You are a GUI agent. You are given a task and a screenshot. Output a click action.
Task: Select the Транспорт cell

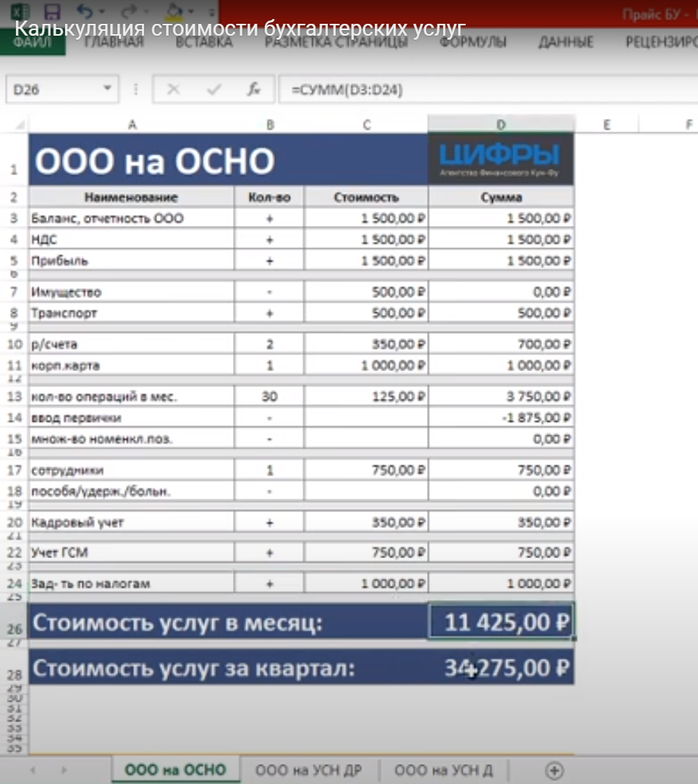[x=132, y=313]
